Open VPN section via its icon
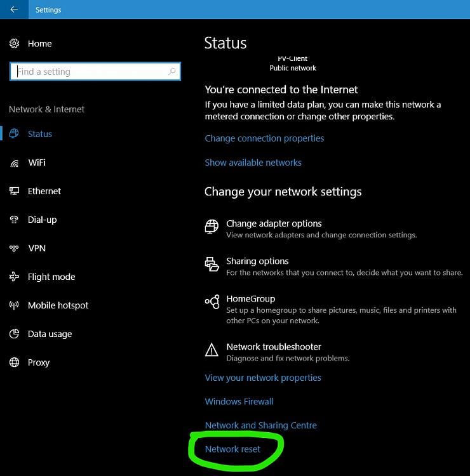Screen dimensions: 470x476 pyautogui.click(x=14, y=248)
